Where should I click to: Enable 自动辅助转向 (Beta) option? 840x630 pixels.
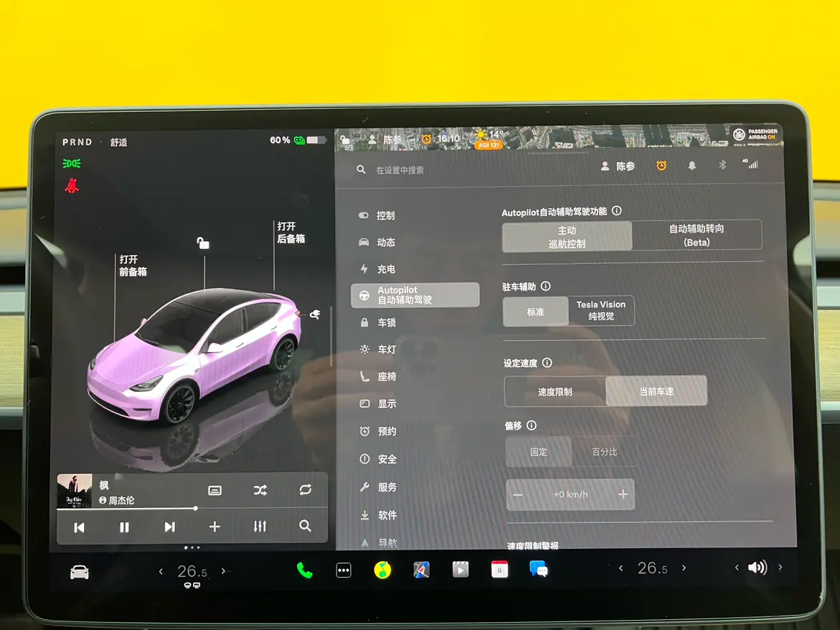coord(696,235)
